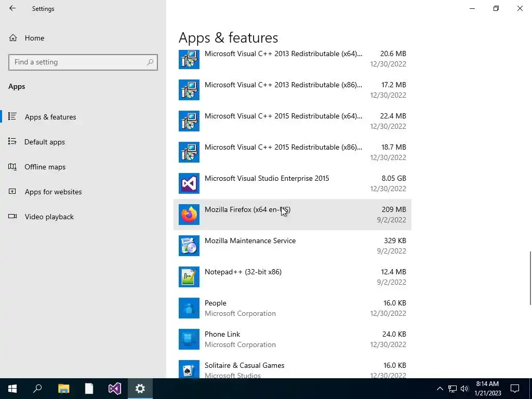Show hidden system tray icons

pos(440,389)
